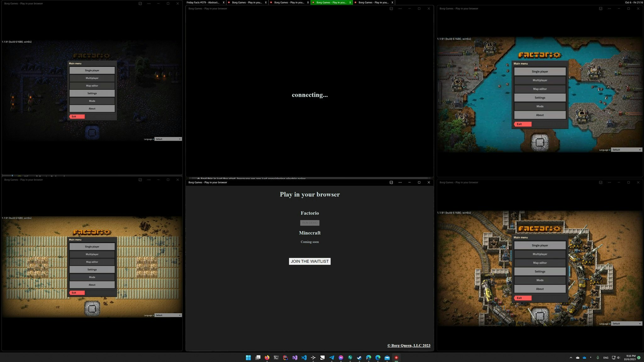Open Steam from the taskbar
This screenshot has width=644, height=362.
tap(359, 358)
